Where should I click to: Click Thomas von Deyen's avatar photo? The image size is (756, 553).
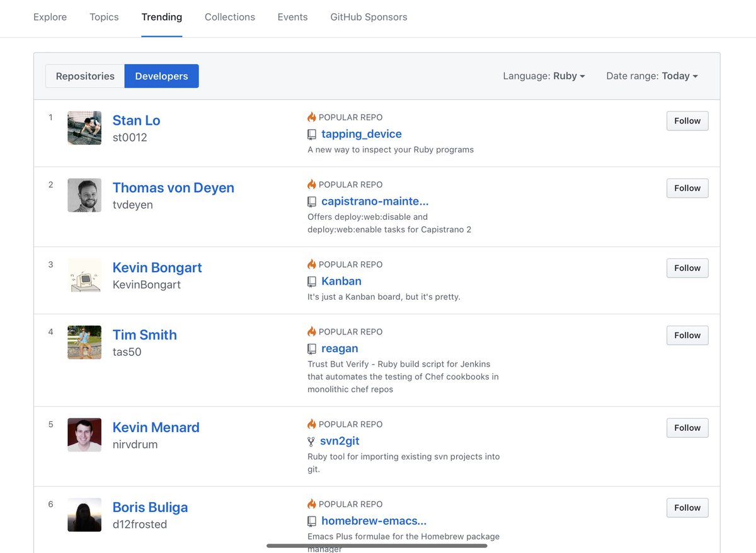tap(84, 195)
